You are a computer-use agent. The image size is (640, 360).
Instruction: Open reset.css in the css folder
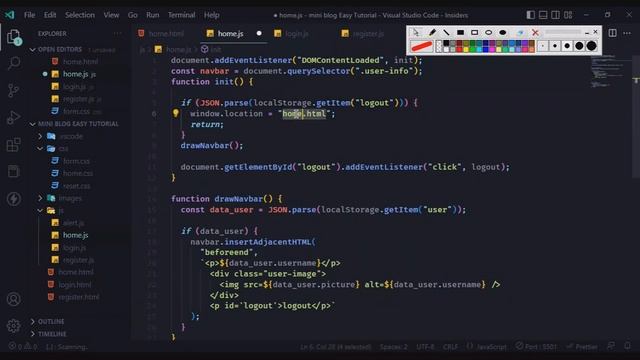[76, 186]
